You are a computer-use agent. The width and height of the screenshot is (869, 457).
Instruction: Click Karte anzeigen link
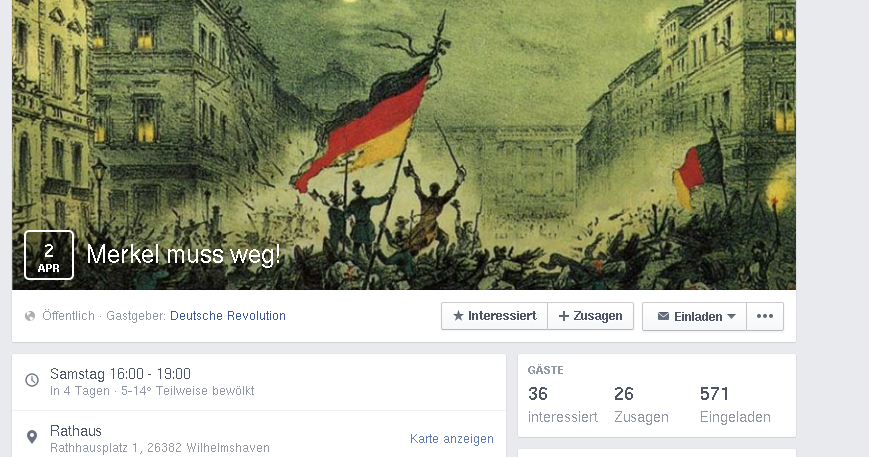pyautogui.click(x=452, y=439)
